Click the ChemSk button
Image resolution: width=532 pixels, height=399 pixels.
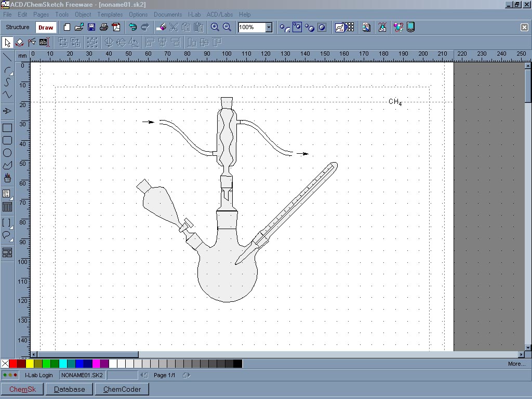(x=22, y=389)
